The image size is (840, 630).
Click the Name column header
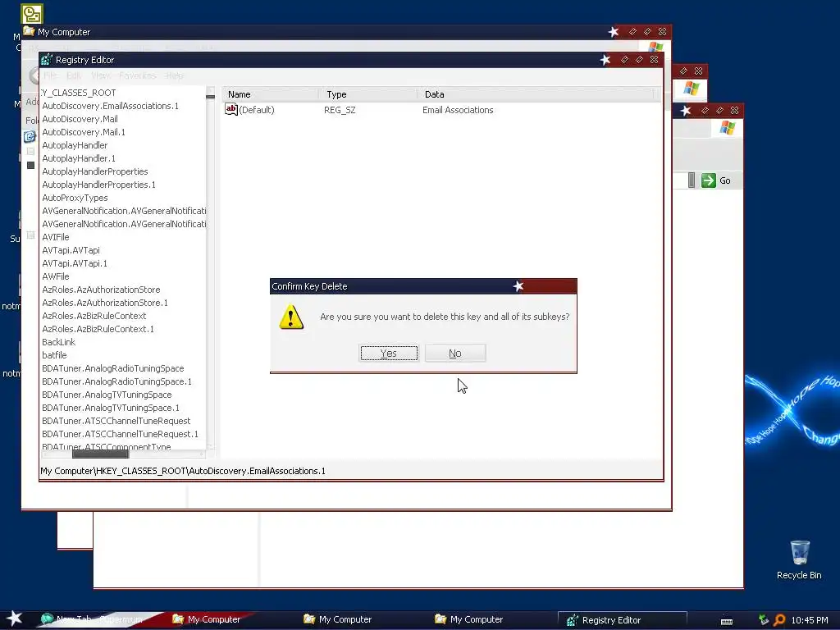(271, 94)
